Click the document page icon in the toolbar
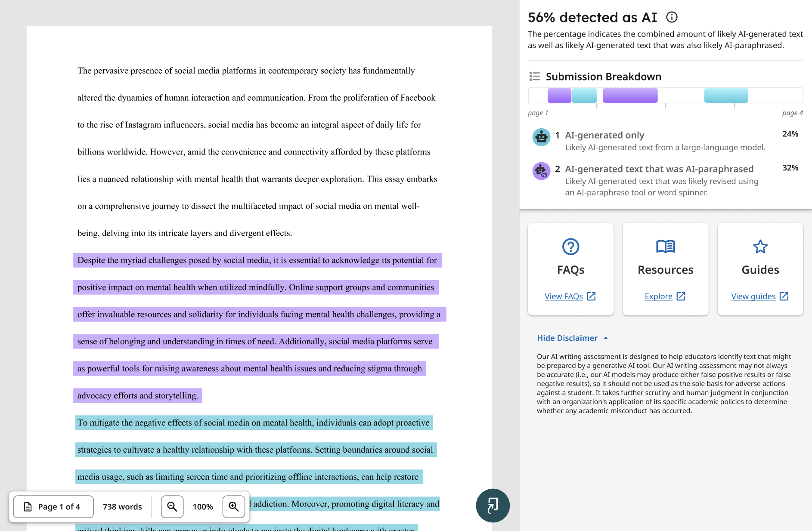812x531 pixels. (x=28, y=506)
